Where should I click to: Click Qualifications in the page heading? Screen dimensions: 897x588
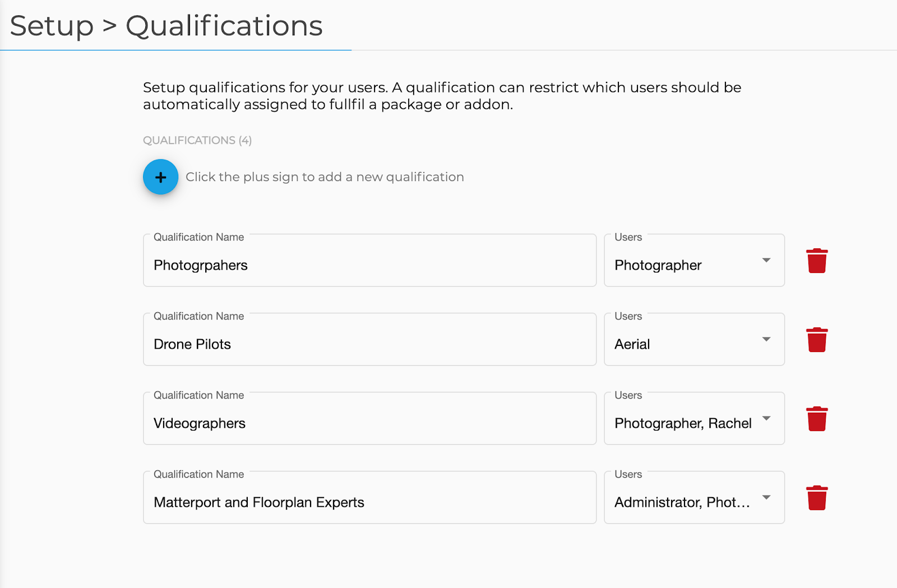[224, 26]
